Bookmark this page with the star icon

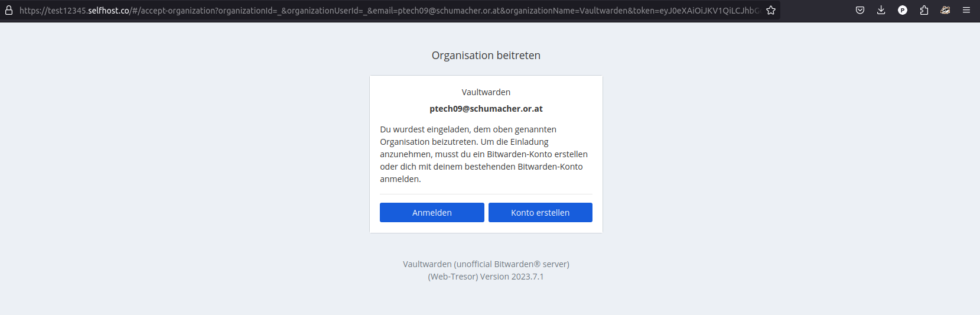pos(771,10)
